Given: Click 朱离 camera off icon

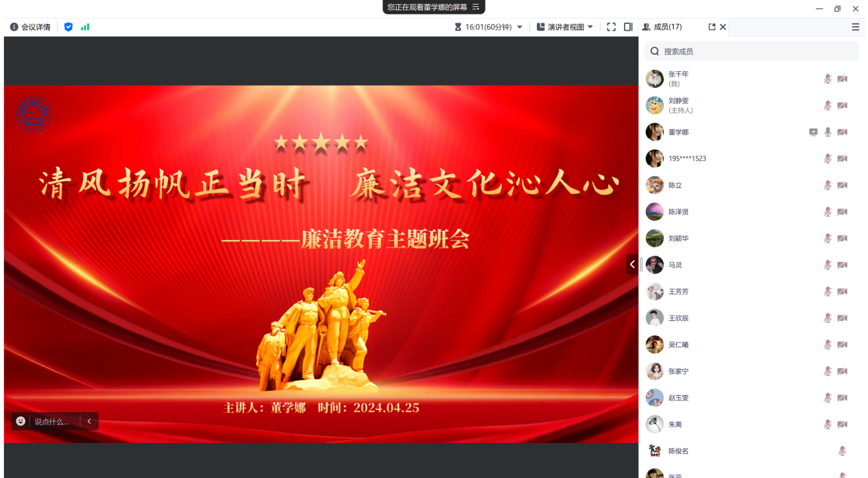Looking at the screenshot, I should (x=843, y=425).
